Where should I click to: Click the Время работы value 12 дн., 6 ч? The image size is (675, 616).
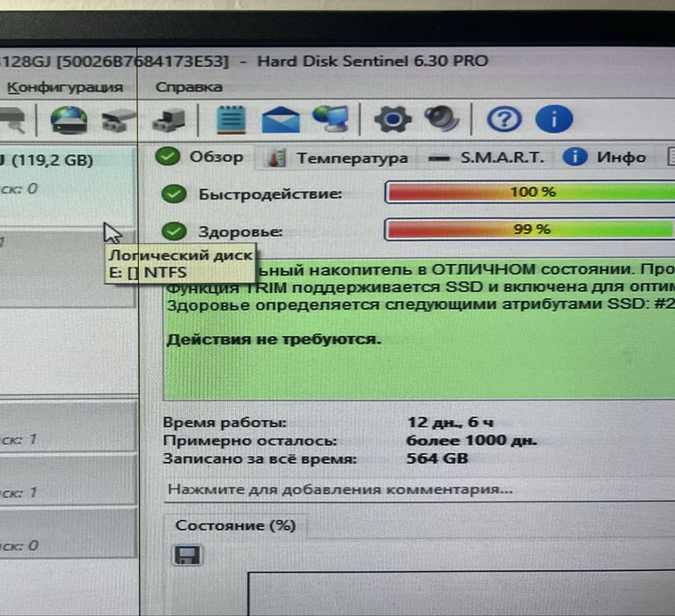[x=451, y=422]
